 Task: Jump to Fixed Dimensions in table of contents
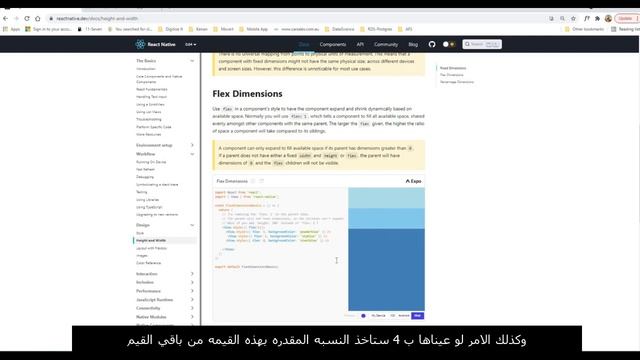pyautogui.click(x=453, y=68)
